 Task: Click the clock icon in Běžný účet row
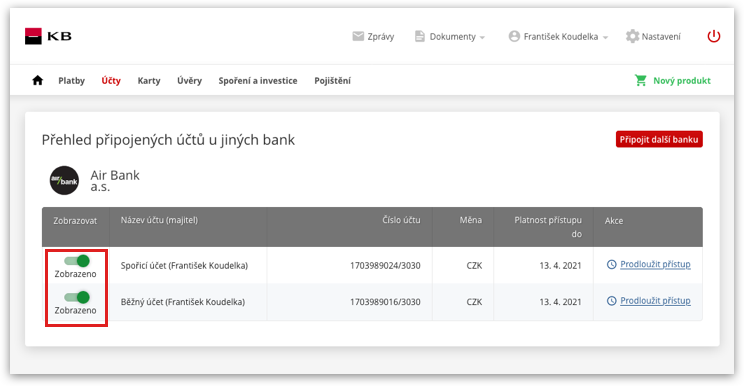[612, 301]
